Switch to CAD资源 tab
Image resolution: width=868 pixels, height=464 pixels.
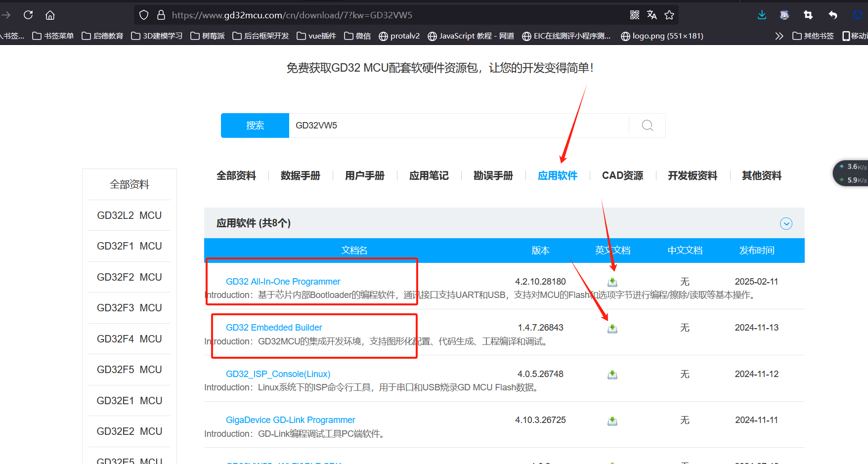(x=622, y=176)
